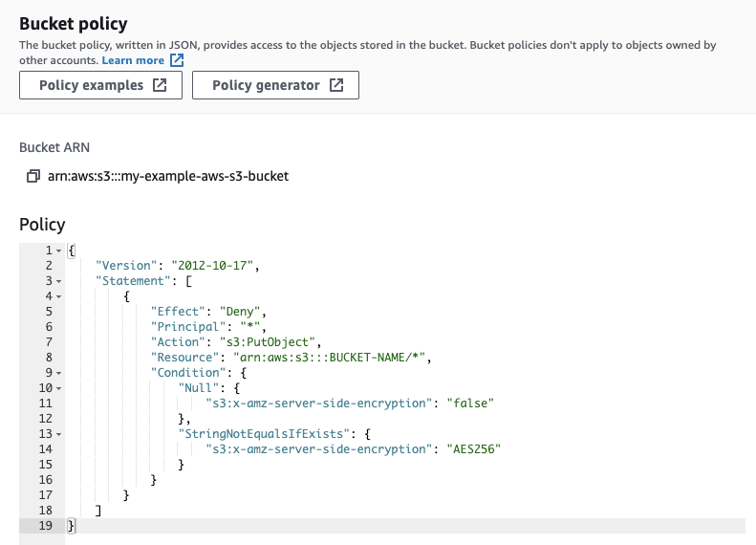
Task: Click line number 19 in the editor gutter
Action: [x=43, y=525]
